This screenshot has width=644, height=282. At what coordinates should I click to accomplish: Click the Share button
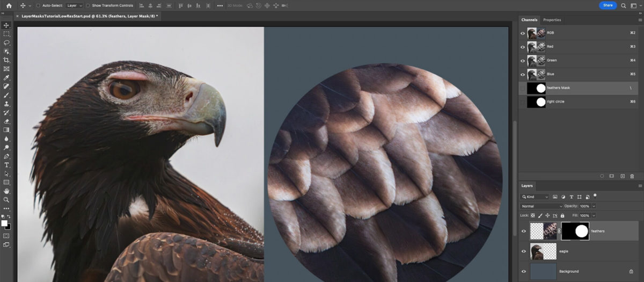[608, 5]
